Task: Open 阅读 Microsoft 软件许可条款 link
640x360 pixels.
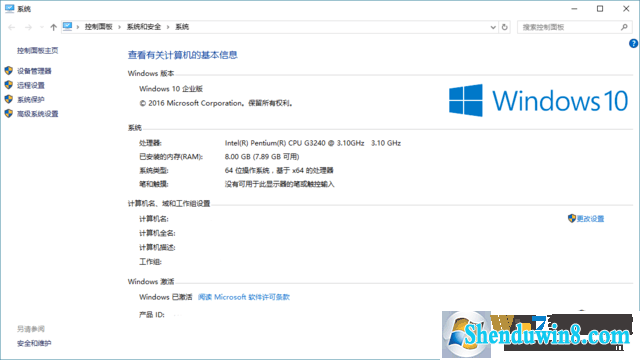Action: pos(244,297)
